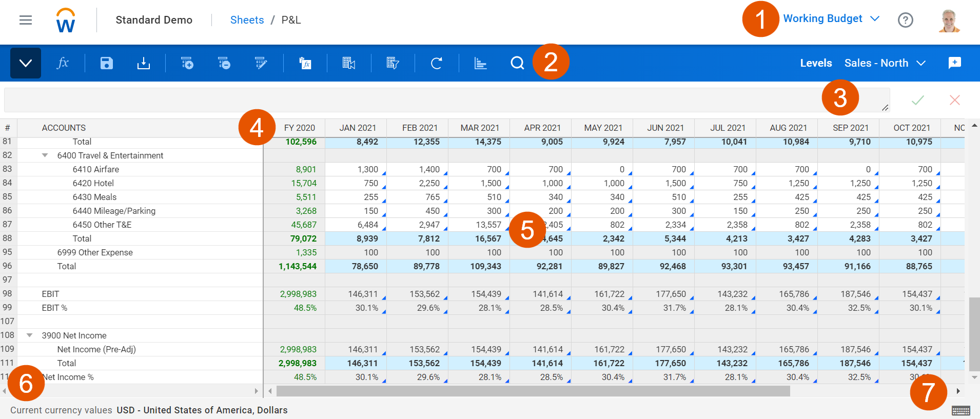Open the hamburger navigation menu
The width and height of the screenshot is (980, 419).
click(26, 20)
